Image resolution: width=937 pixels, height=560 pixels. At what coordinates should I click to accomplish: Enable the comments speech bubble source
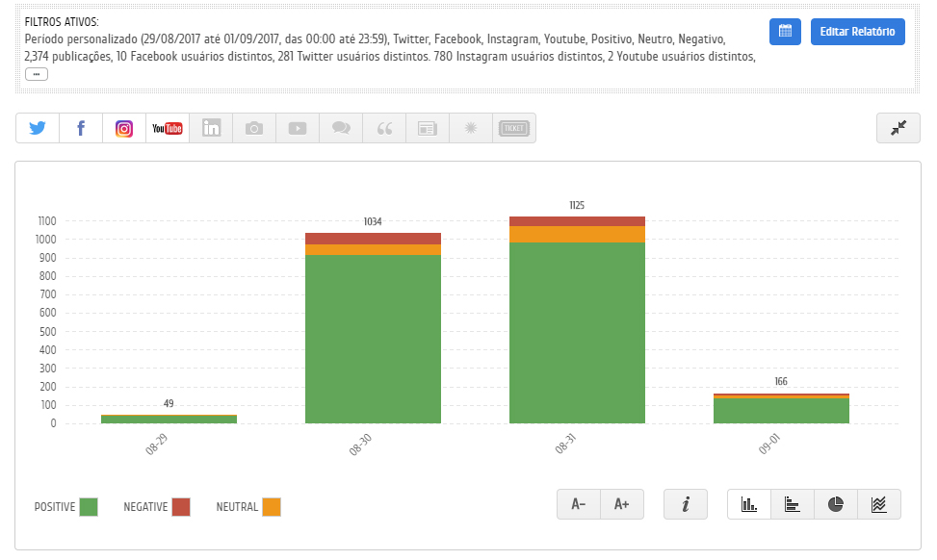tap(341, 128)
